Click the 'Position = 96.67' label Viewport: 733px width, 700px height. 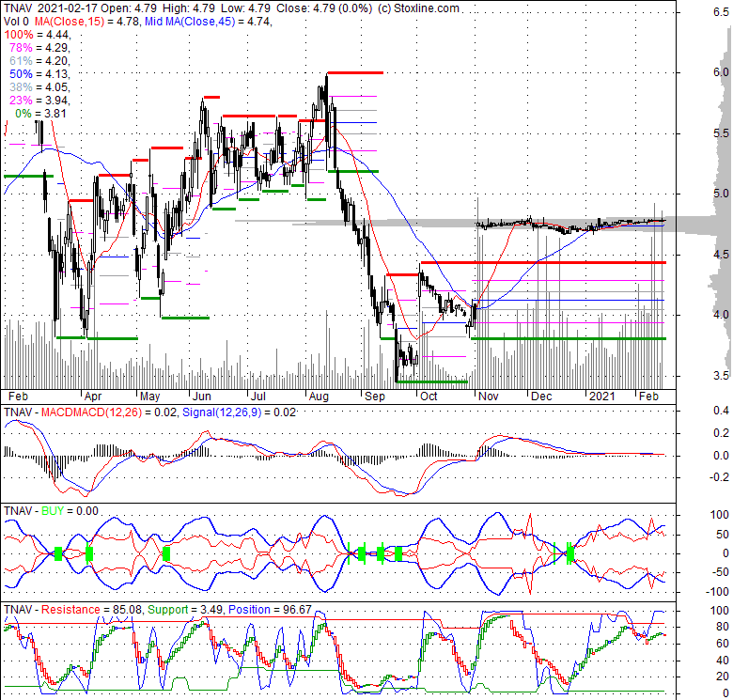click(270, 610)
